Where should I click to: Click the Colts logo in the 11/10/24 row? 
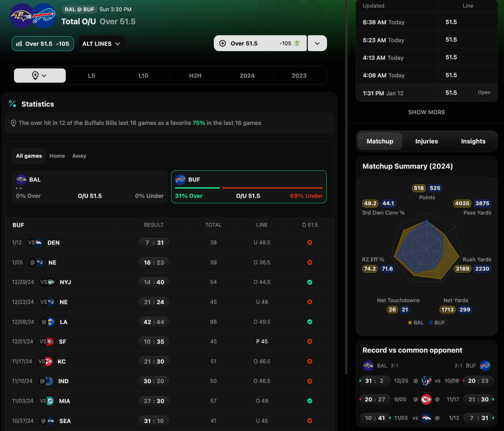click(49, 381)
